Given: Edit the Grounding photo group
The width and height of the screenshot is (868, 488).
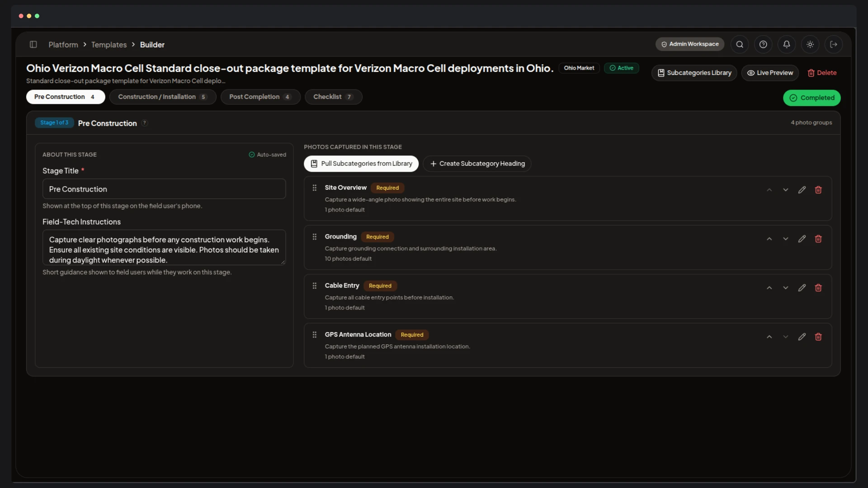Looking at the screenshot, I should (x=802, y=239).
